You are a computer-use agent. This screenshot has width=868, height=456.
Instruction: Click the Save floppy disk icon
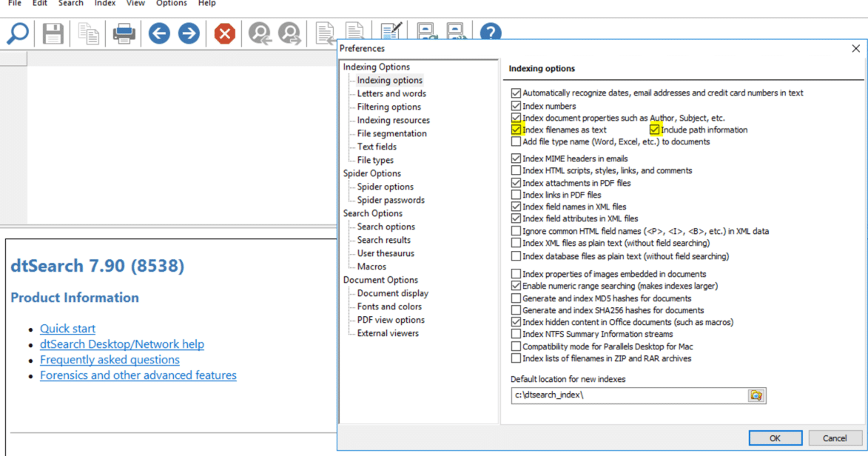click(53, 33)
